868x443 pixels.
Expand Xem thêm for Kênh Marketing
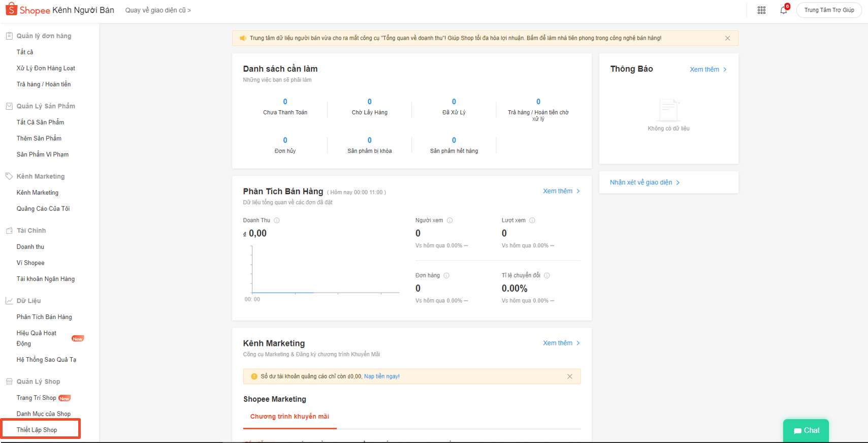tap(561, 343)
